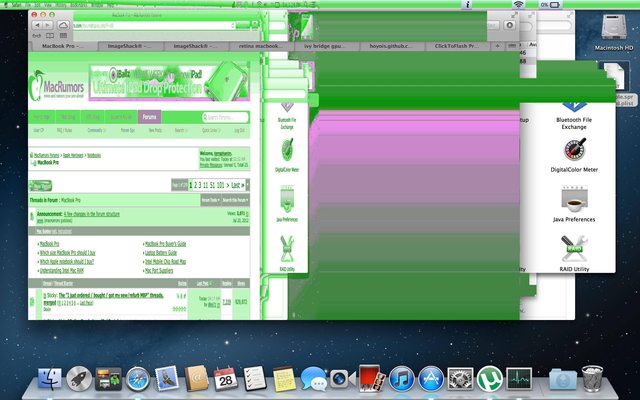Open the App Store Dock icon
This screenshot has height=400, width=640.
click(x=431, y=379)
